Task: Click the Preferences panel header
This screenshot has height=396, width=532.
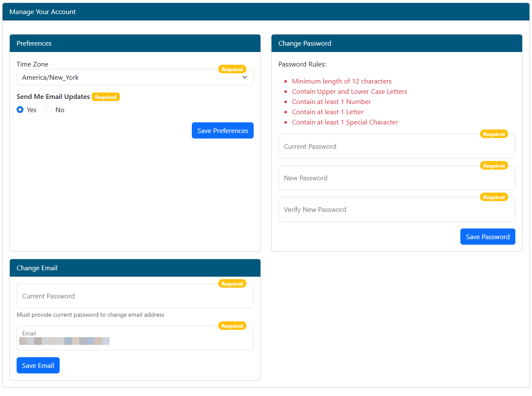Action: click(135, 43)
